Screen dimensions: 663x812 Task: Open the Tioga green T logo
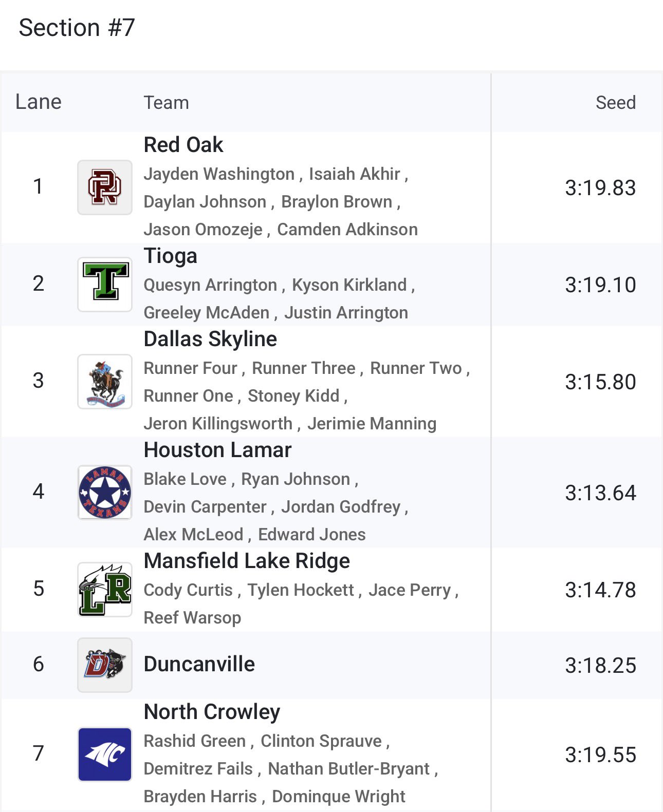(x=105, y=285)
